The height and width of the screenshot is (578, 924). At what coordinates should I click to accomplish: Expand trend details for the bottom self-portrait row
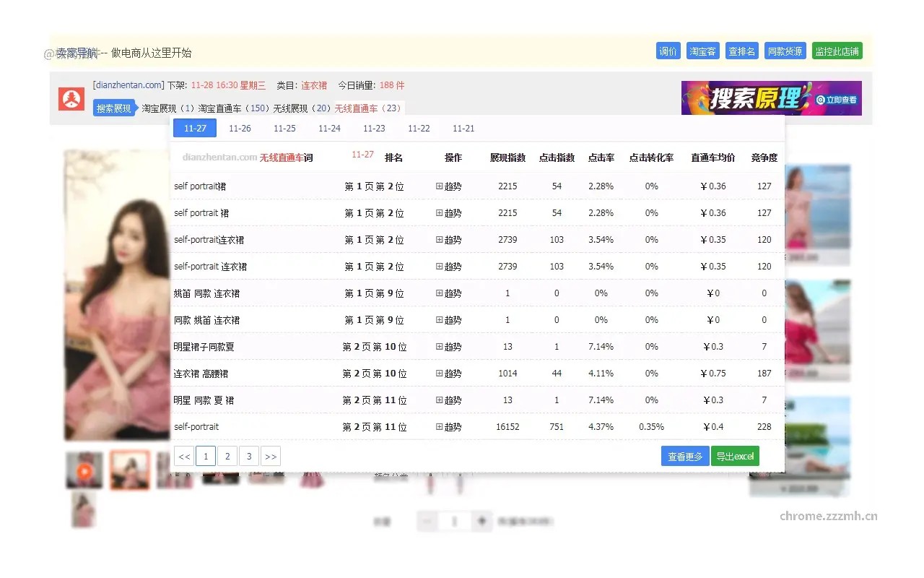(x=449, y=426)
